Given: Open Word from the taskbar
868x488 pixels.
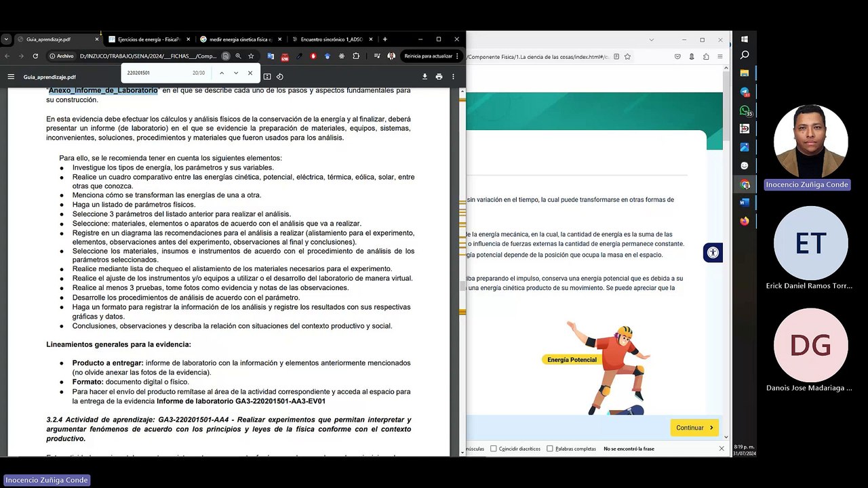Looking at the screenshot, I should click(744, 202).
